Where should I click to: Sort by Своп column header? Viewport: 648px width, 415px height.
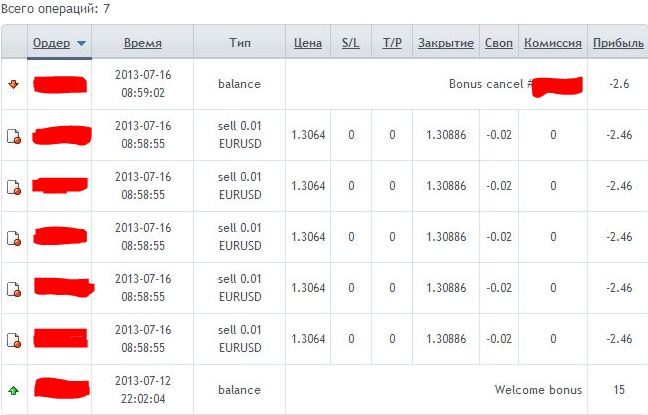[499, 43]
